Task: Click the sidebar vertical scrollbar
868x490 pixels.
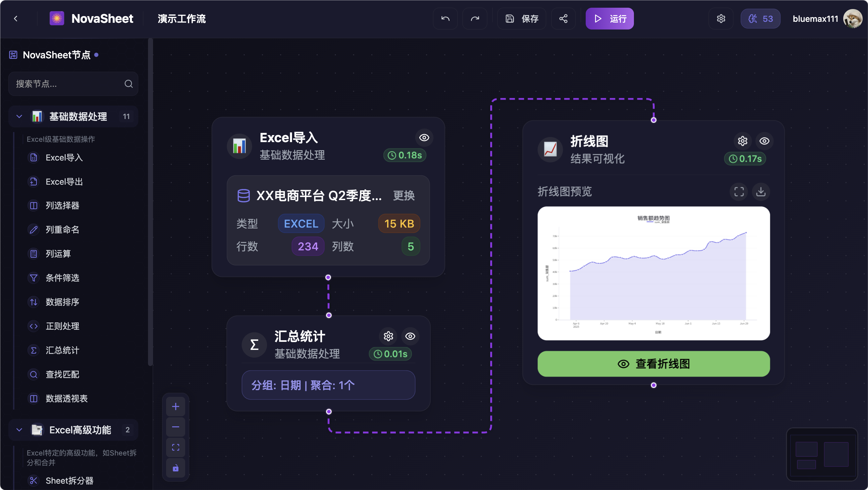Action: tap(150, 202)
